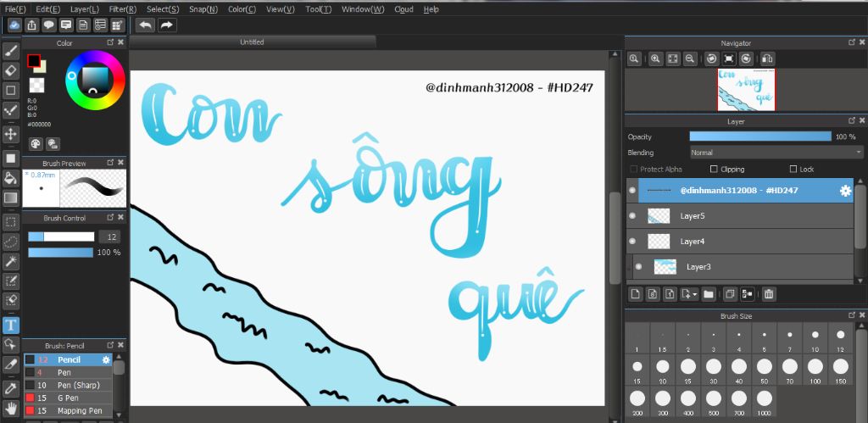Switch to the Untitled canvas tab

point(253,42)
